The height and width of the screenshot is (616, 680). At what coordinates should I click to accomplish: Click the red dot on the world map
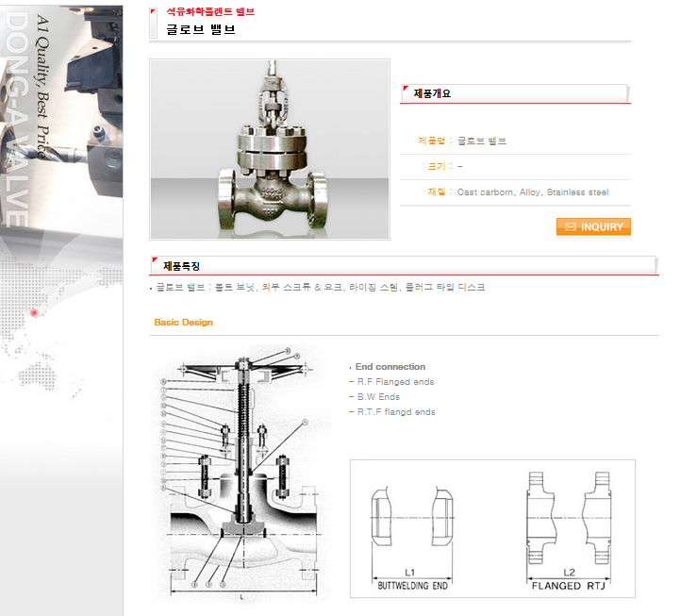[34, 313]
